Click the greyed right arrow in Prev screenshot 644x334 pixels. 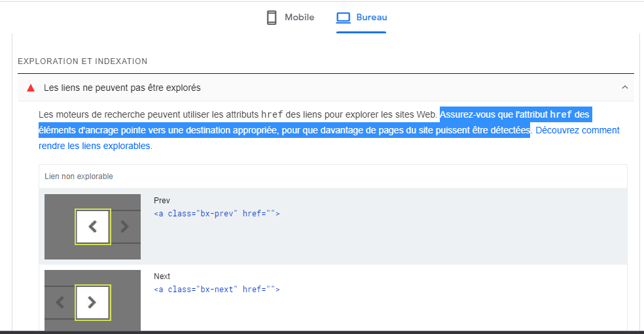[x=125, y=226]
